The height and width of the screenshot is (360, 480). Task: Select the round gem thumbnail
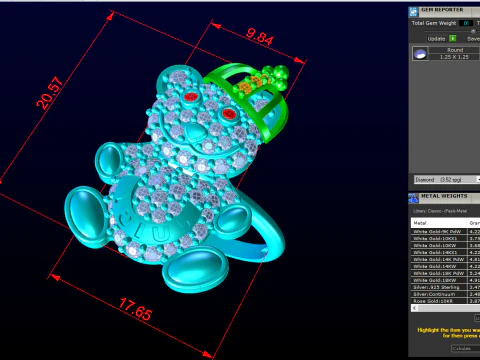pyautogui.click(x=420, y=53)
